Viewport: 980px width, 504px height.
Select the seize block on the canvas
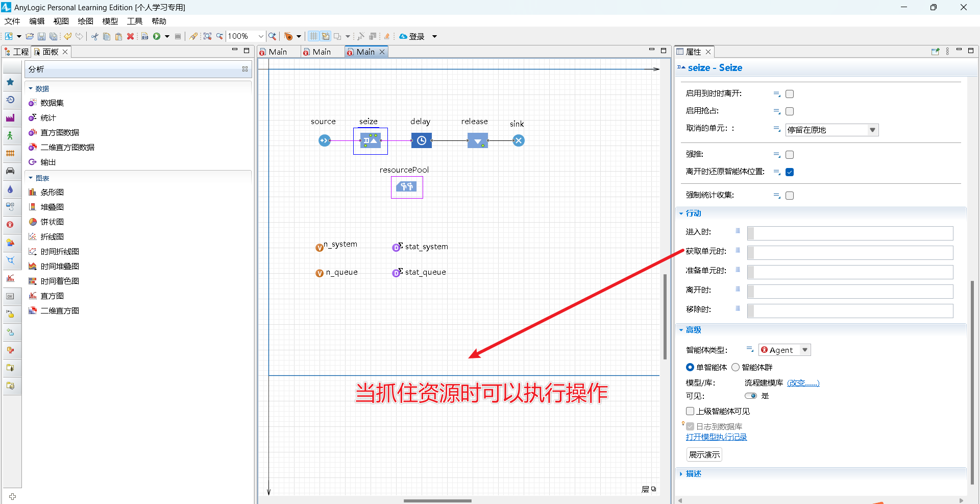point(371,140)
